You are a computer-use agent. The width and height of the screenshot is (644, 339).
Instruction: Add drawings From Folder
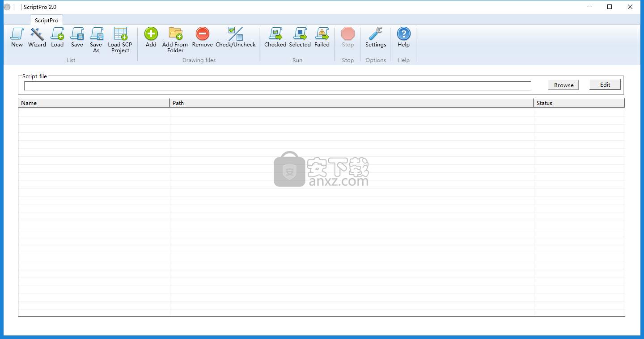(x=175, y=40)
